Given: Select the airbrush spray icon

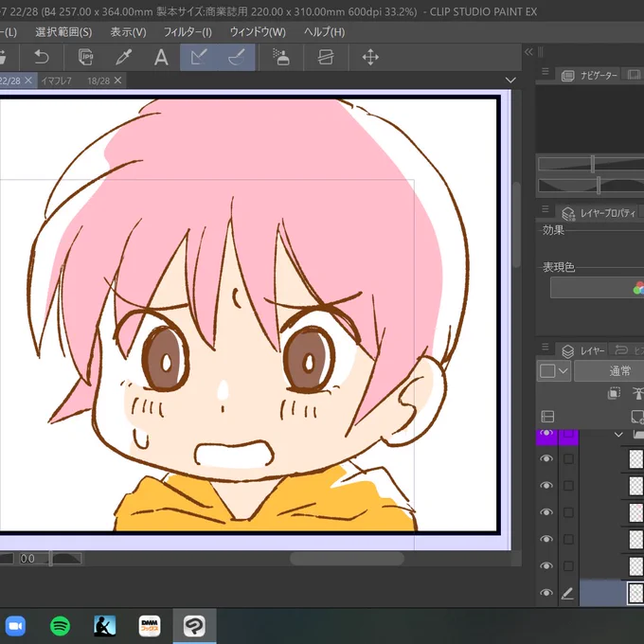Looking at the screenshot, I should click(281, 57).
